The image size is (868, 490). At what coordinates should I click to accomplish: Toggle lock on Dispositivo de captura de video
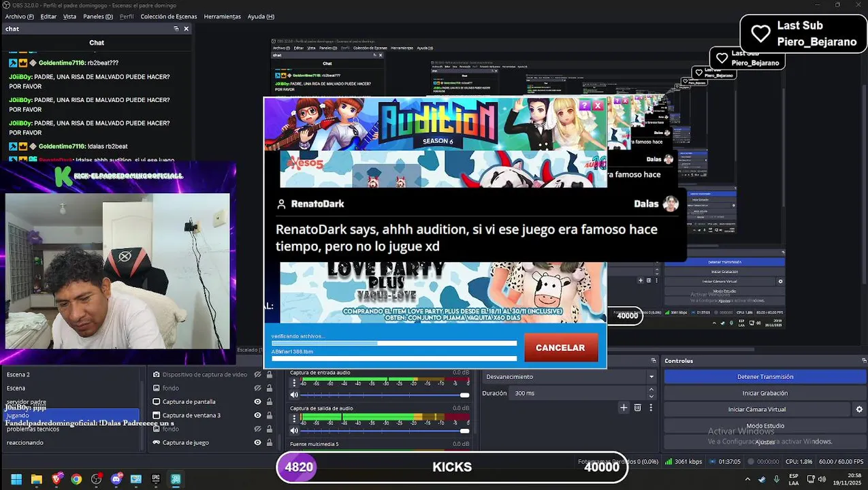(269, 374)
